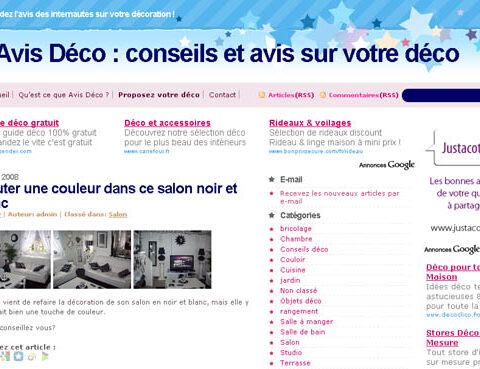Viewport: 480px width, 369px height.
Task: Open the Déco et accessoires ad link
Action: pyautogui.click(x=167, y=123)
